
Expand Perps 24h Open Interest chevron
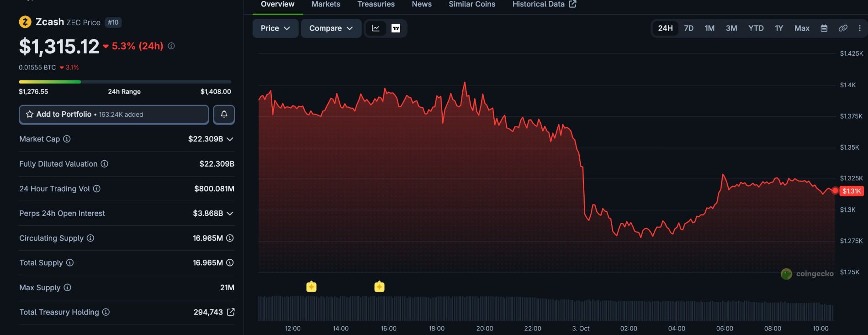230,214
